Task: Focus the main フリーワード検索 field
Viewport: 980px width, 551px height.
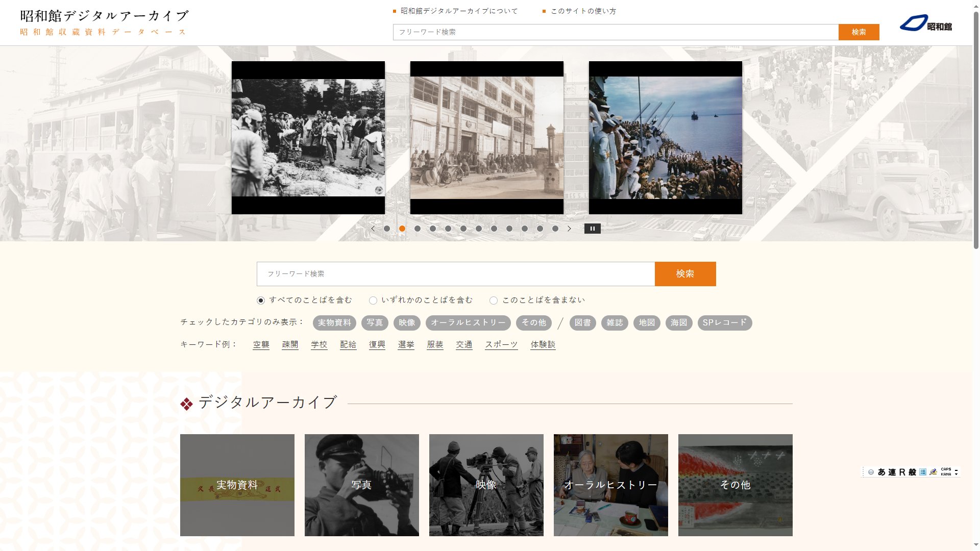Action: [x=456, y=274]
